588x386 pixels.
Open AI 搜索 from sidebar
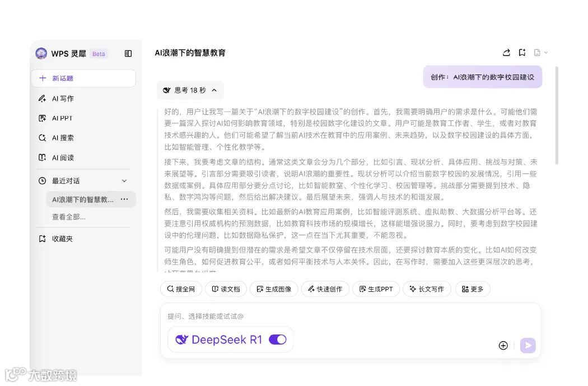point(57,138)
